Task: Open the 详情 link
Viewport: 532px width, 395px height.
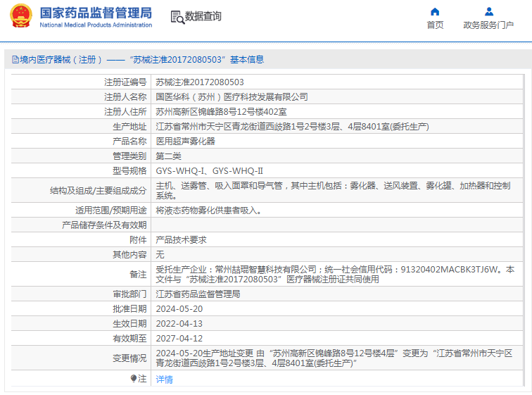Action: pos(164,379)
